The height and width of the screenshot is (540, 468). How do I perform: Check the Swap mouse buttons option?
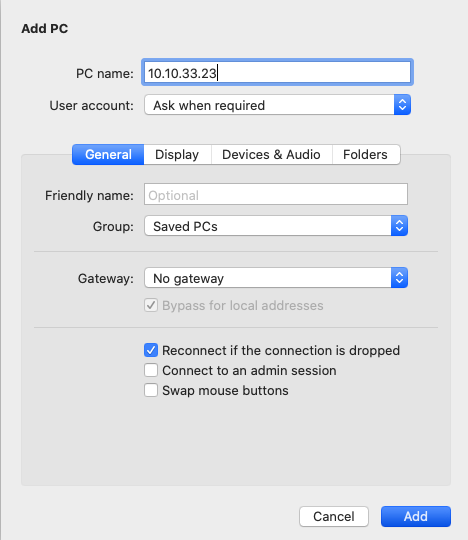tap(151, 390)
